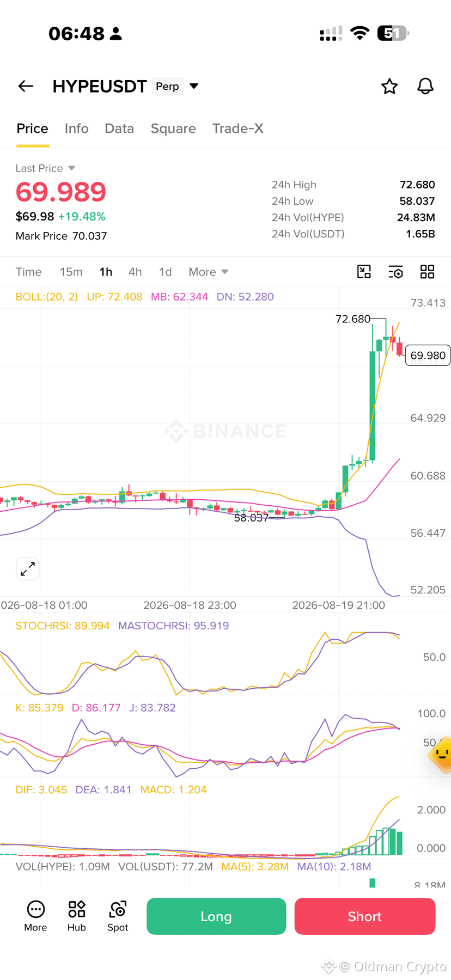Tap the MACD: 1.204 value

(x=173, y=789)
